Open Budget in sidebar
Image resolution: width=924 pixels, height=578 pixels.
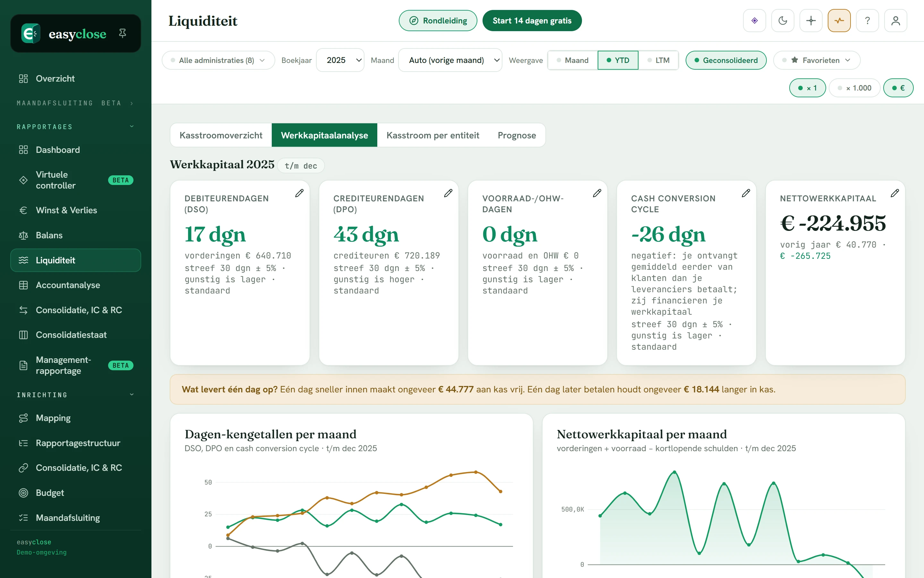coord(76,493)
